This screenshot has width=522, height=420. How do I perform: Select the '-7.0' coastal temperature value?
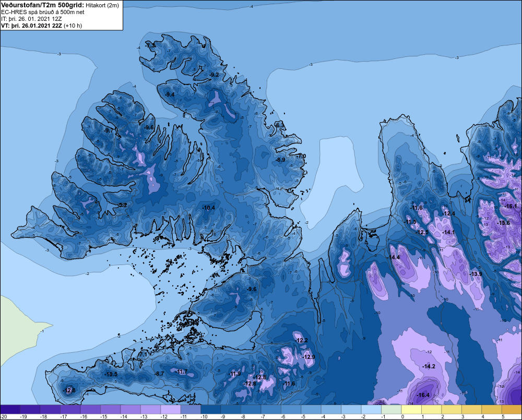click(301, 156)
